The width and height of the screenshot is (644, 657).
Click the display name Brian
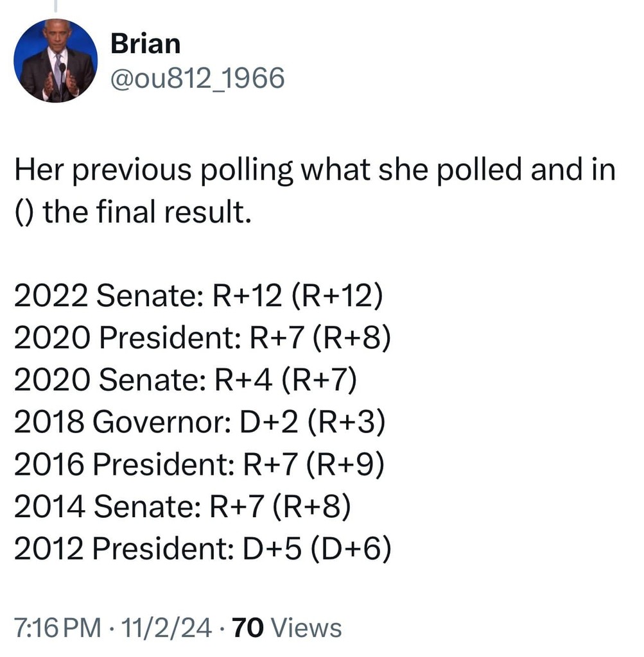click(145, 44)
